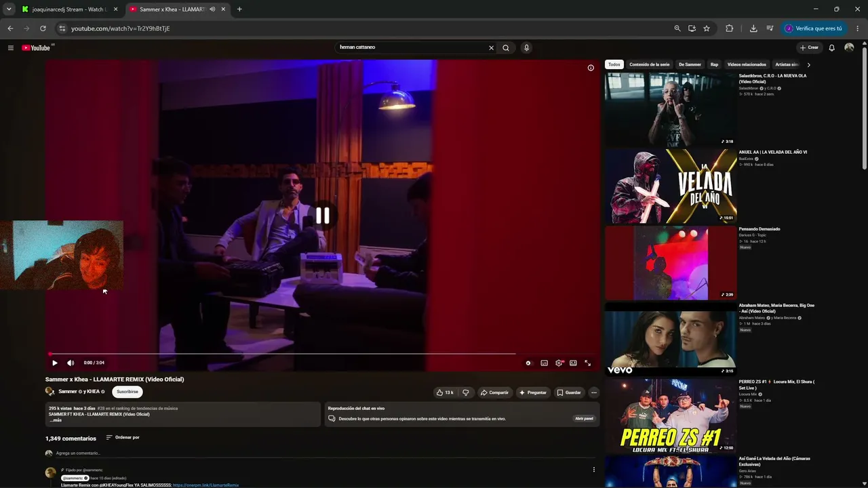Subscribe with the Suscribirse button

click(127, 392)
